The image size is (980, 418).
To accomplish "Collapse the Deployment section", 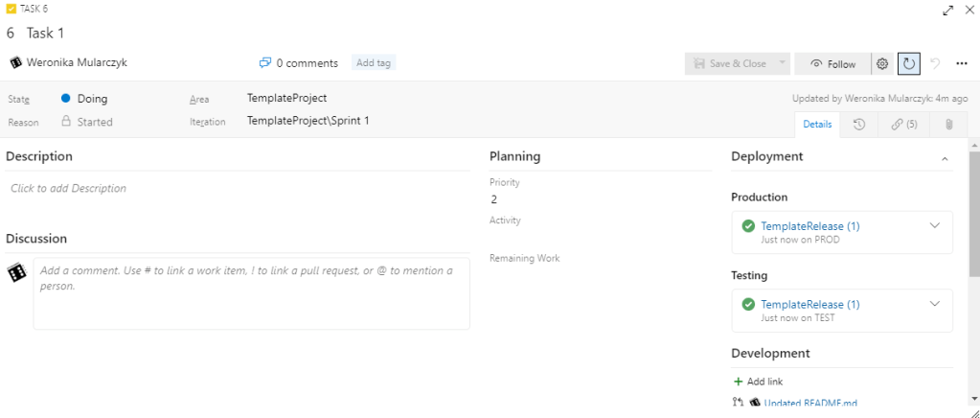I will click(945, 157).
